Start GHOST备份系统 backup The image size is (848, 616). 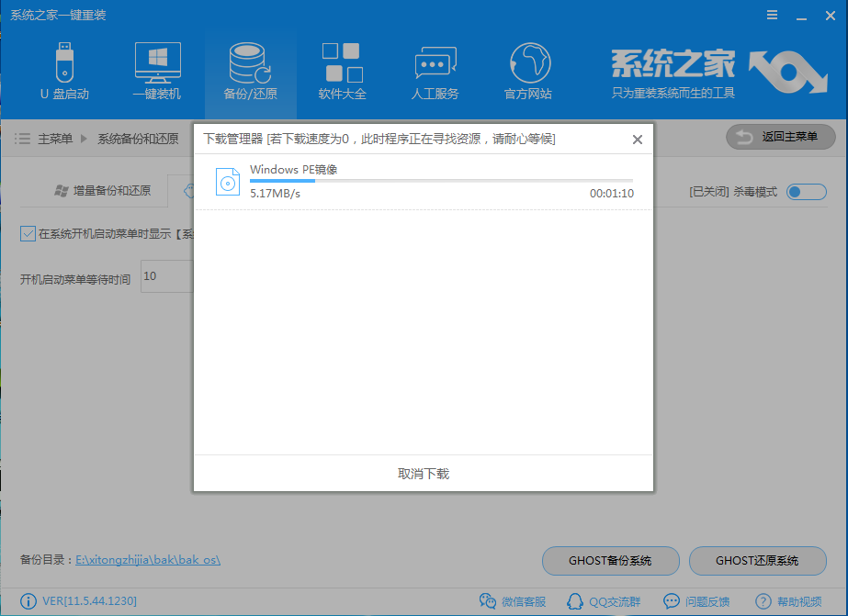coord(610,561)
